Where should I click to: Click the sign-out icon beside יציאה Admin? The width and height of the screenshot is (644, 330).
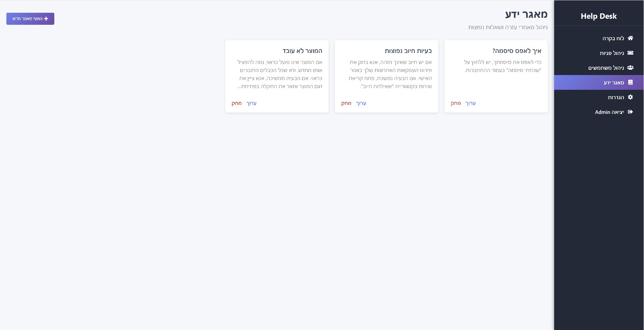point(630,112)
